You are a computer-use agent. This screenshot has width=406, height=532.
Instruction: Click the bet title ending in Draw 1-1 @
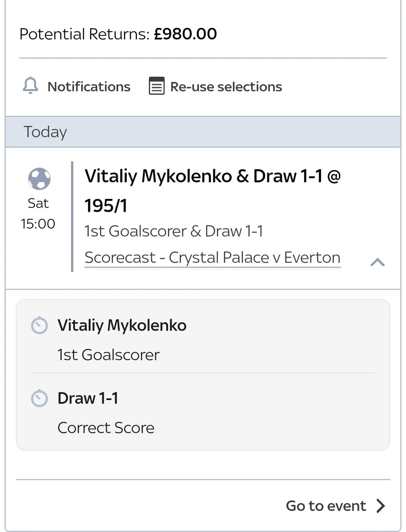click(x=212, y=176)
